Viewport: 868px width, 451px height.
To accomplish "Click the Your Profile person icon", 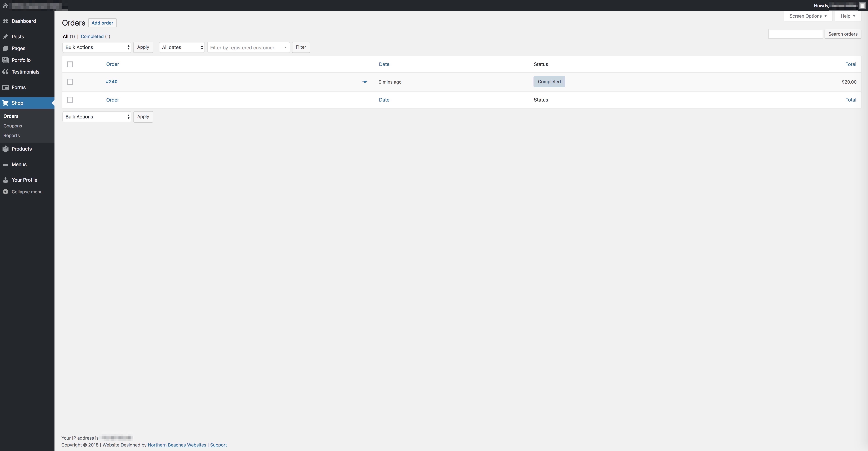I will point(5,180).
